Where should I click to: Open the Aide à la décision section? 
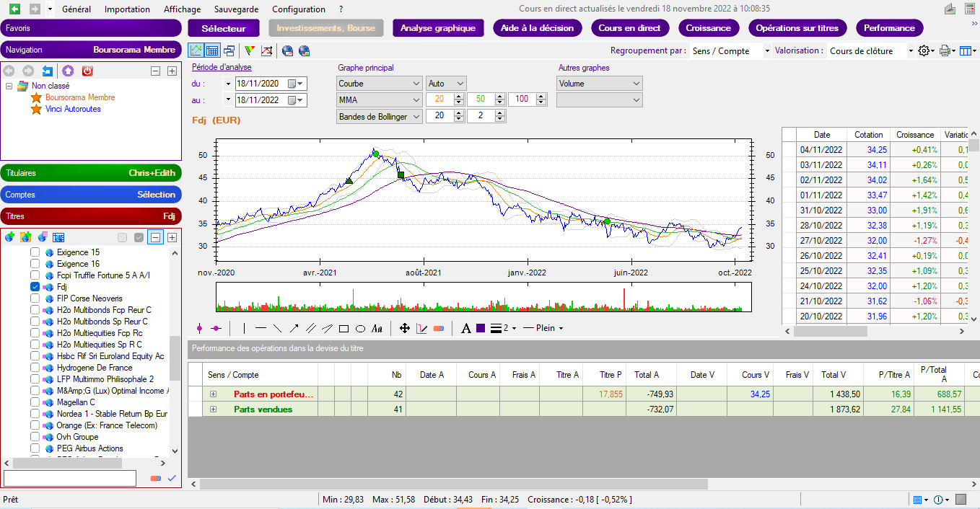(538, 28)
